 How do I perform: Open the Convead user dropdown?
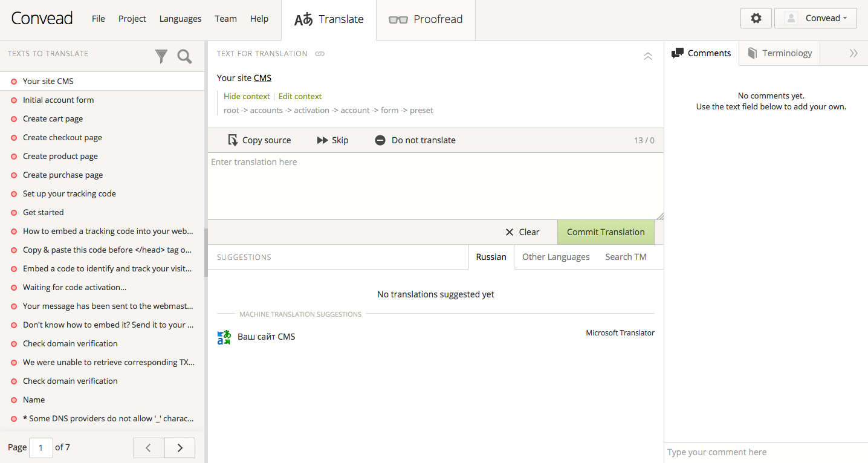[x=815, y=18]
